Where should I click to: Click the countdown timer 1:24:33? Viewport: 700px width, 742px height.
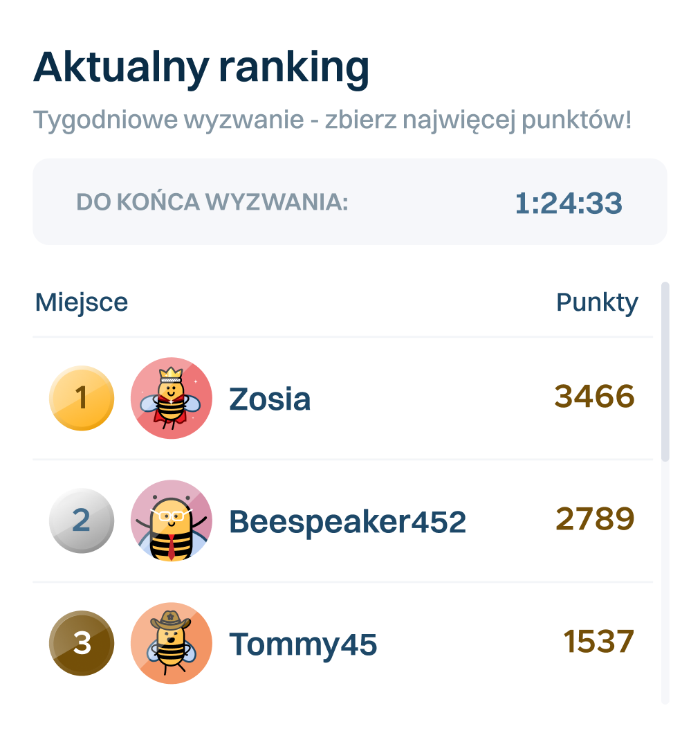(x=568, y=203)
